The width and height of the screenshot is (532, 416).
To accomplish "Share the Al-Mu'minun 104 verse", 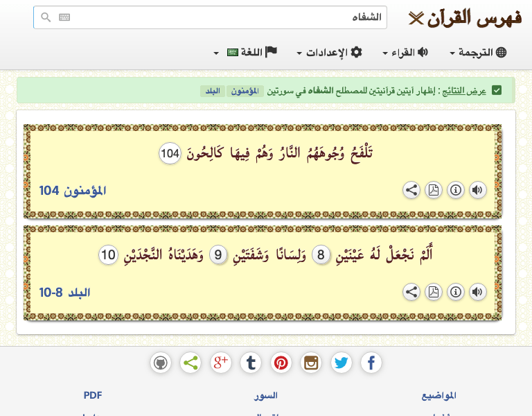I will coord(411,190).
